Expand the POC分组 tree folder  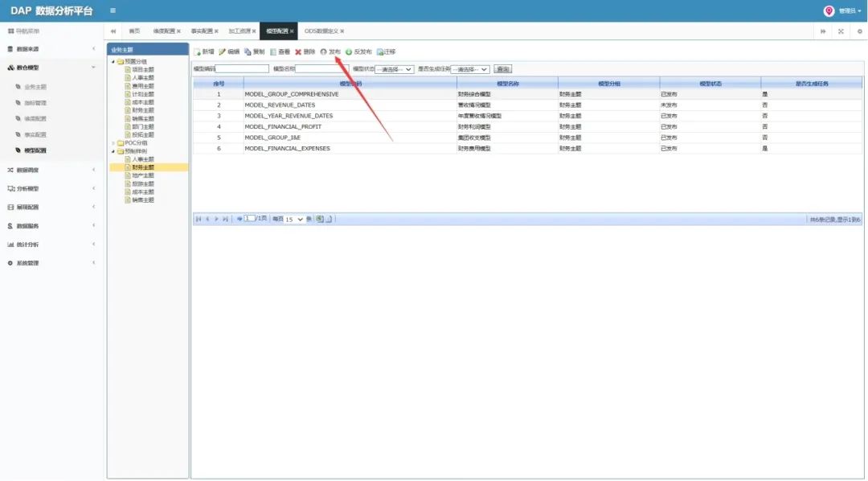[x=113, y=143]
